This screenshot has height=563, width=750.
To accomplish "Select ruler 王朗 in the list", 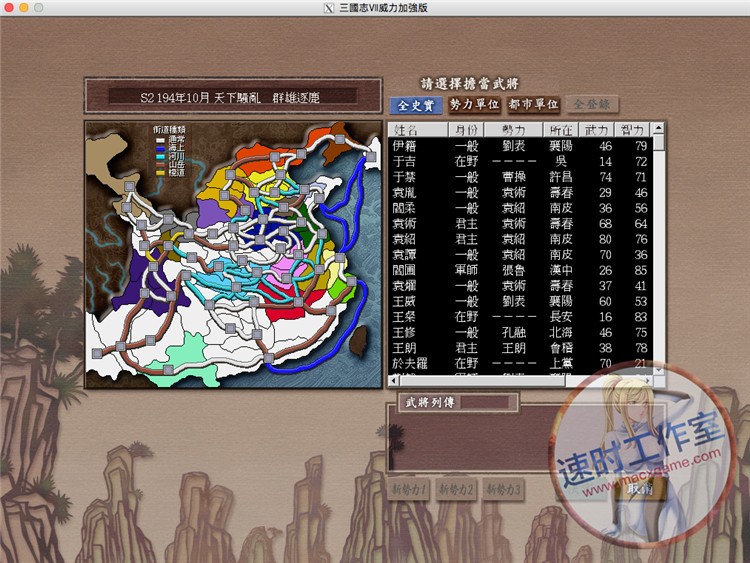I will 520,348.
